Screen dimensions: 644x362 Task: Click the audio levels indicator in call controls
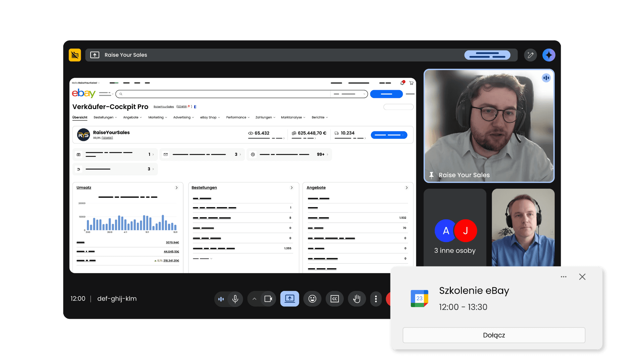coord(221,299)
